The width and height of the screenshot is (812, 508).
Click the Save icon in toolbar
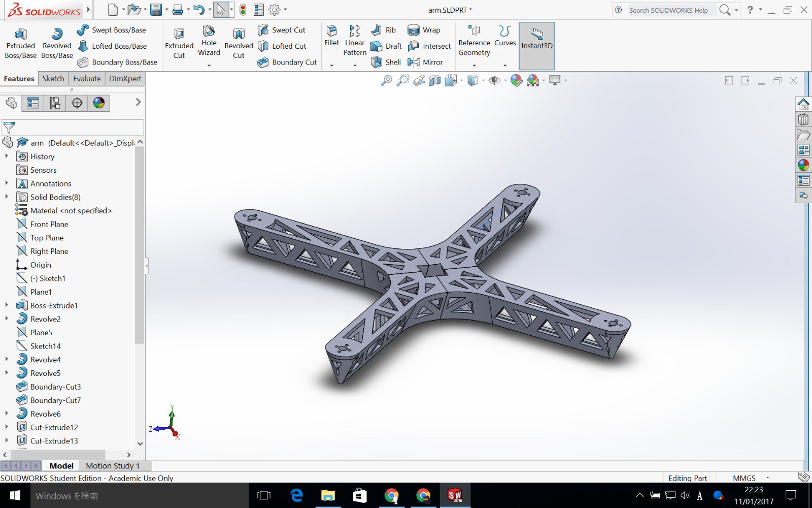point(156,10)
